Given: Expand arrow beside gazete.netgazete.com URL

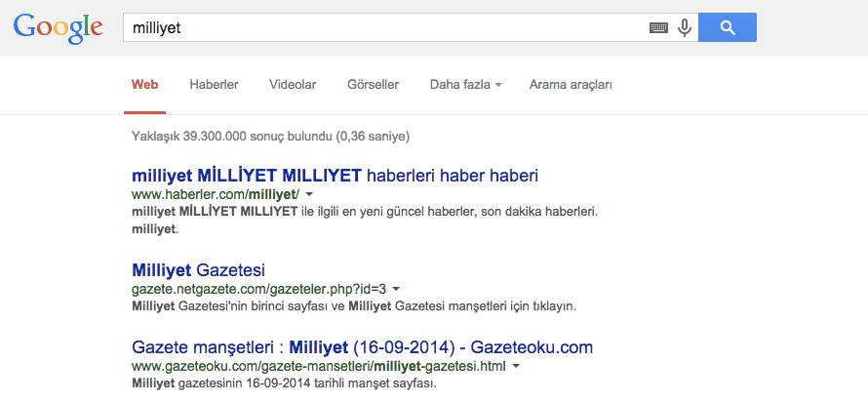Looking at the screenshot, I should [x=396, y=289].
